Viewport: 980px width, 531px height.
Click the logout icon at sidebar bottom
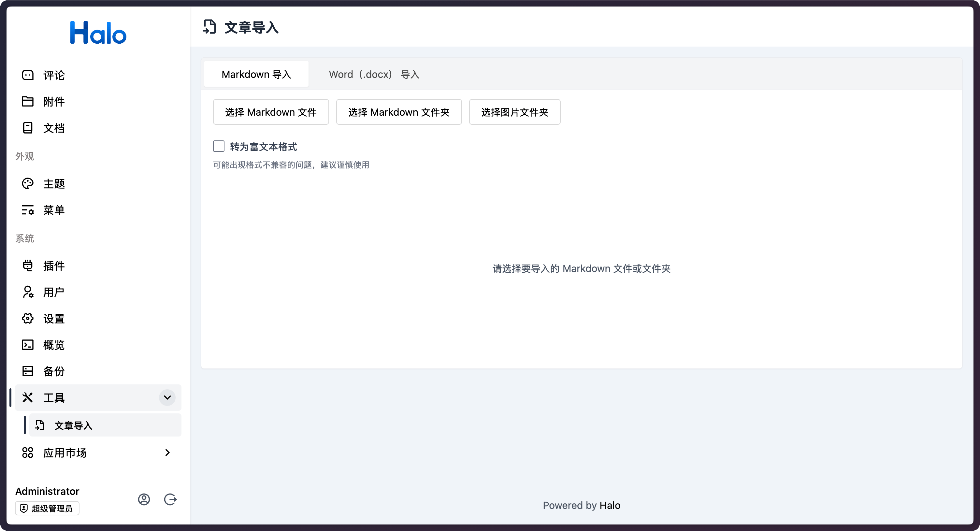point(170,499)
